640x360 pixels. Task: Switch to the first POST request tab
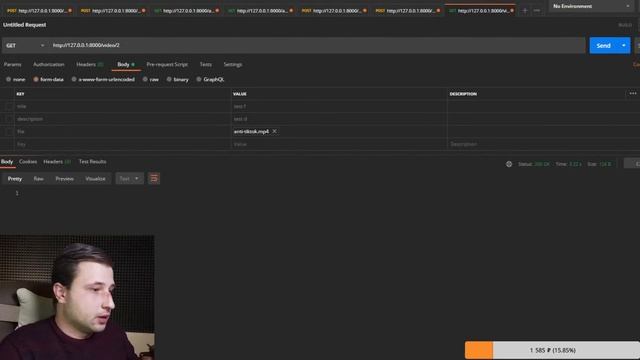39,11
